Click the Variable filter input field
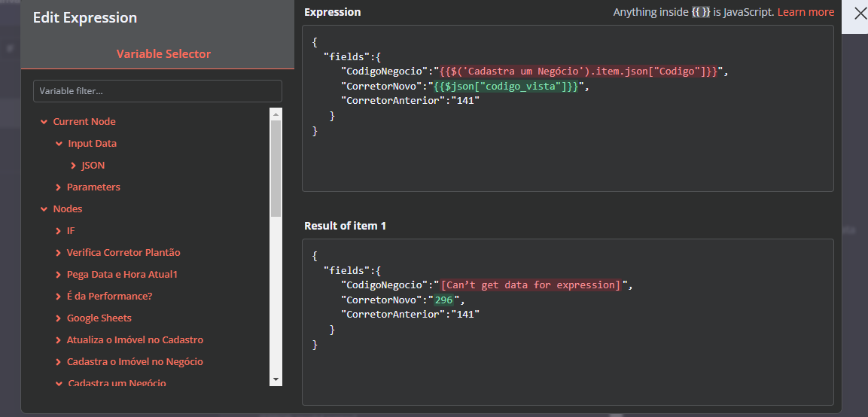868x417 pixels. point(157,91)
